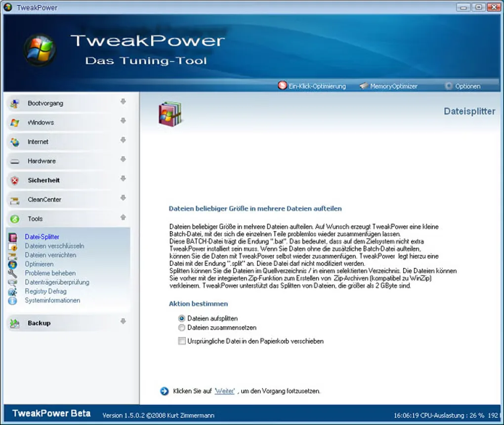This screenshot has height=425, width=504.
Task: Expand the Windows section arrow
Action: point(123,121)
